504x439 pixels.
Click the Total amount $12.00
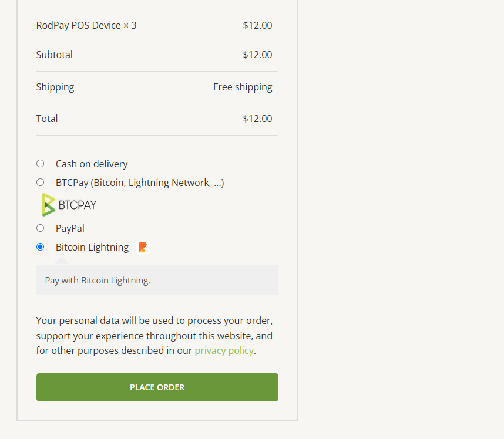[x=257, y=119]
